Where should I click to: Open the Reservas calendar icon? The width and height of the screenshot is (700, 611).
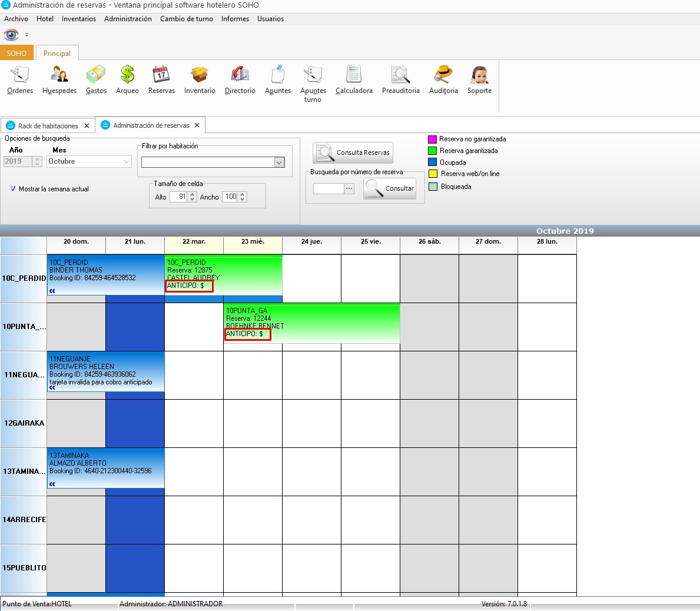[161, 80]
